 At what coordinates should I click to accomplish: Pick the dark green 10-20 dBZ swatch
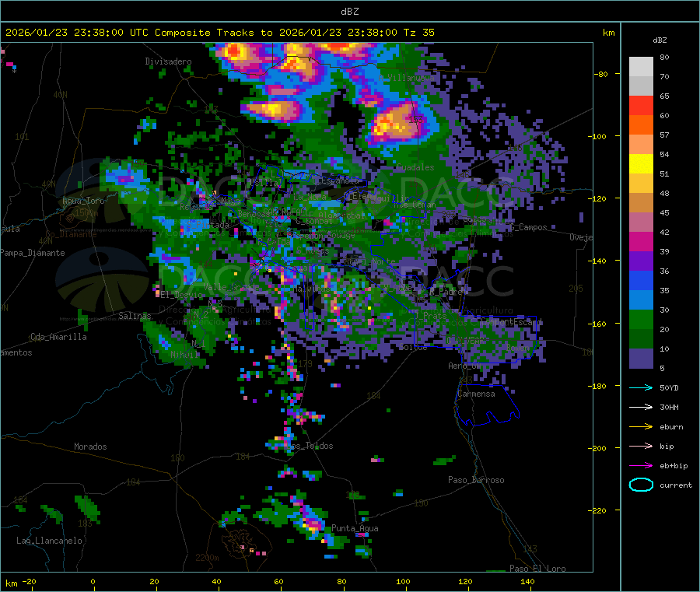pos(641,339)
